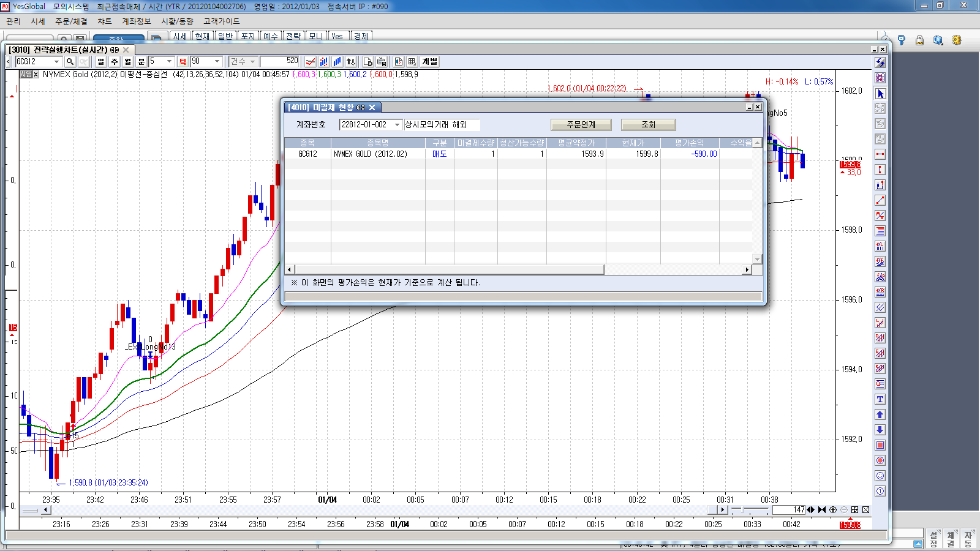Expand the account number 22812-01-002 dropdown

[397, 125]
